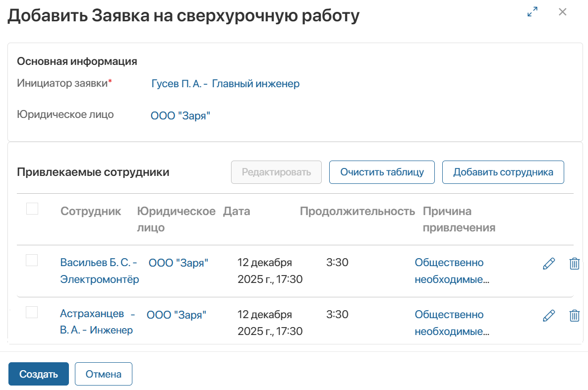Select the date in Астраханцев row
This screenshot has height=390, width=588.
(270, 323)
